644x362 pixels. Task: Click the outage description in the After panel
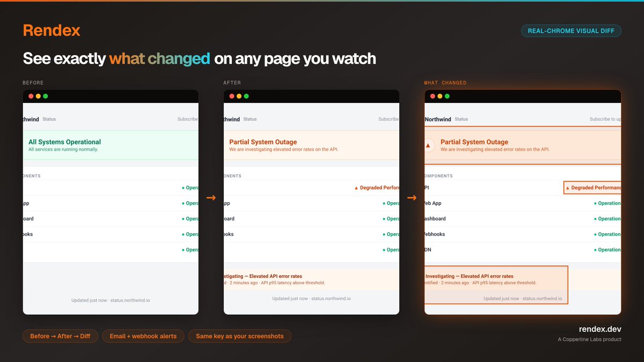coord(284,150)
